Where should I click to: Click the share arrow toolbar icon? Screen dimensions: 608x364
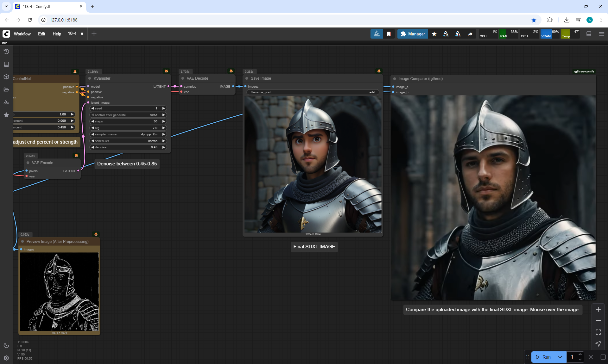click(x=470, y=34)
